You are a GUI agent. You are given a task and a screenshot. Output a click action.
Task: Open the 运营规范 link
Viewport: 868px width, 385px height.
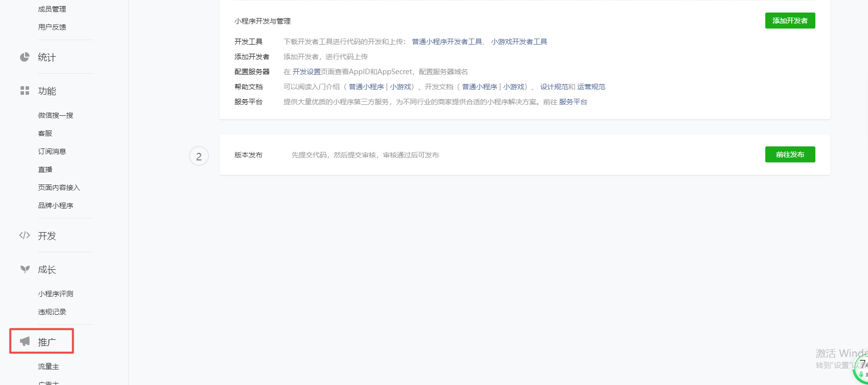point(591,87)
